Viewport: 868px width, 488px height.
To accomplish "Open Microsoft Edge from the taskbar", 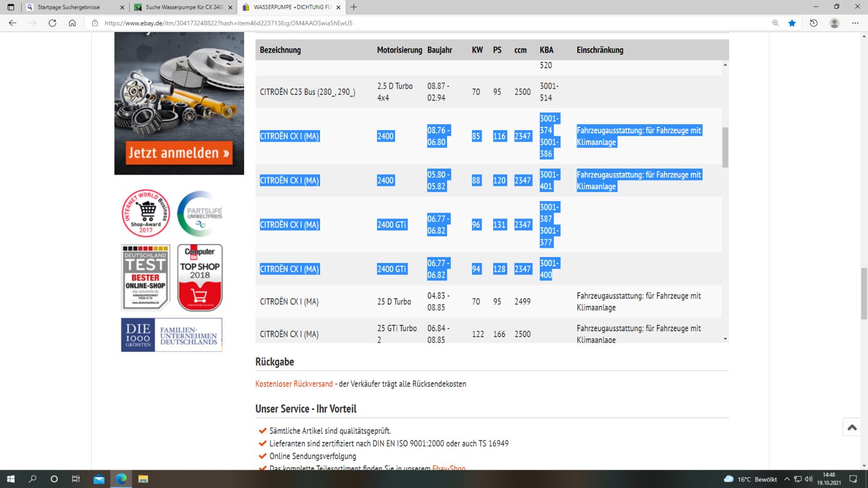I will click(x=121, y=479).
